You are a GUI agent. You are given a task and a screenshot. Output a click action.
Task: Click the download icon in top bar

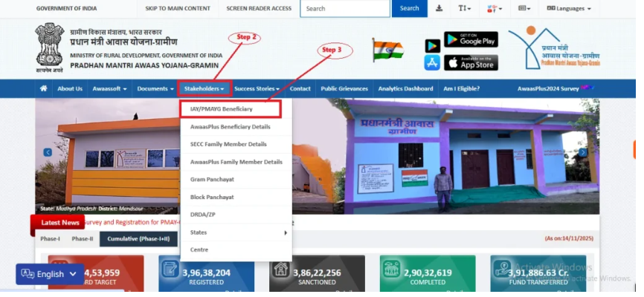click(439, 9)
